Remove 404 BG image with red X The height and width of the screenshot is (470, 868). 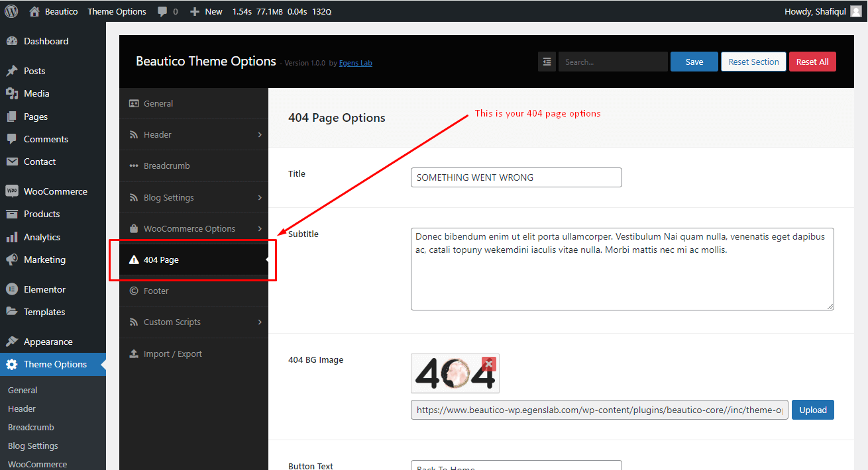(489, 363)
